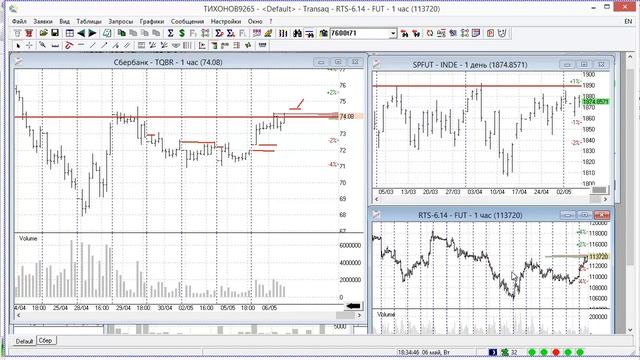640x360 pixels.
Task: Select the diagonal trend line tool
Action: pos(93,45)
